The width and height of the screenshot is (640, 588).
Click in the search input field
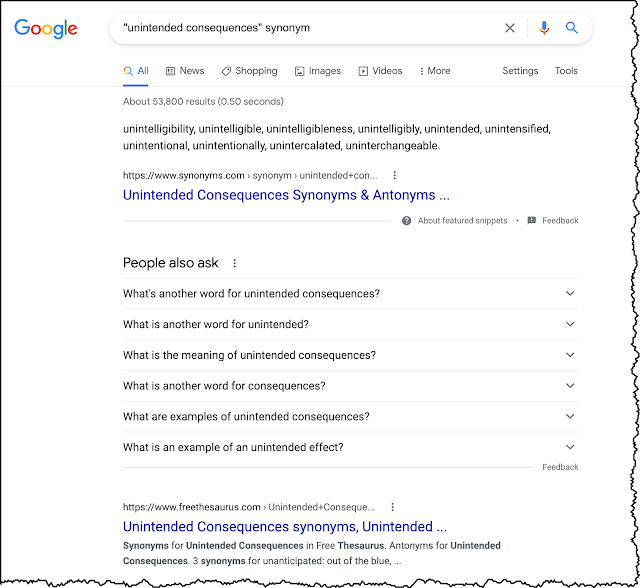pyautogui.click(x=300, y=28)
